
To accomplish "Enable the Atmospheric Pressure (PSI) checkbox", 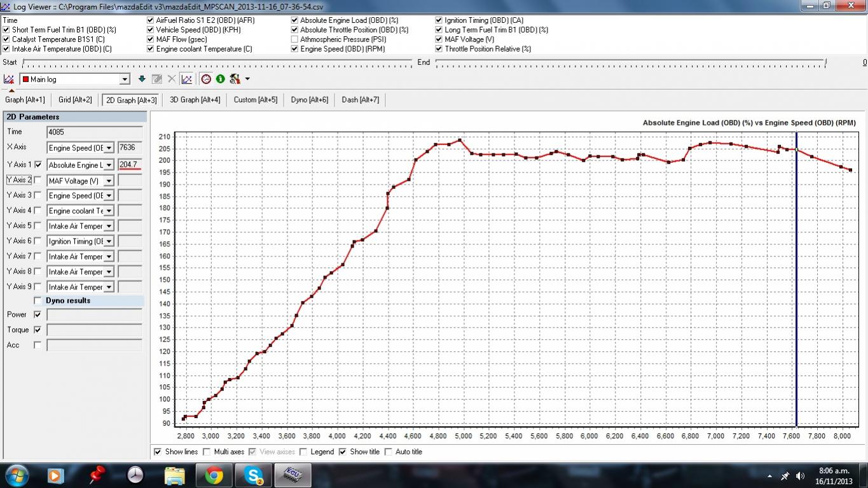I will click(x=294, y=39).
